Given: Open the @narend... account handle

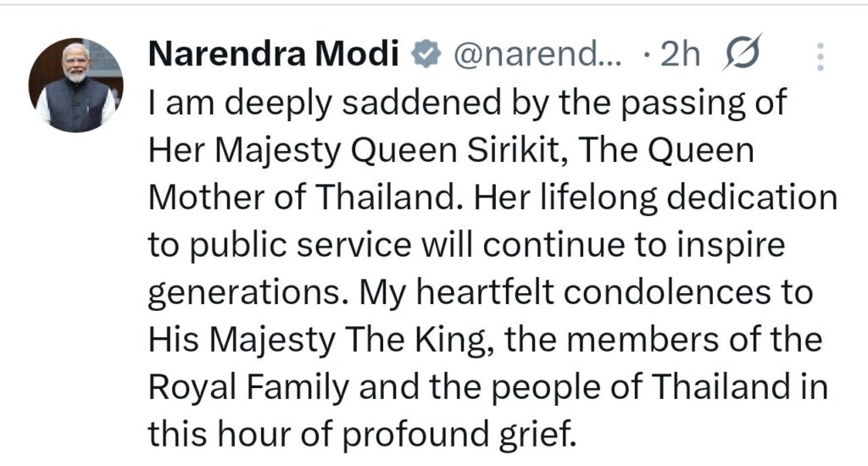Looking at the screenshot, I should click(x=538, y=57).
